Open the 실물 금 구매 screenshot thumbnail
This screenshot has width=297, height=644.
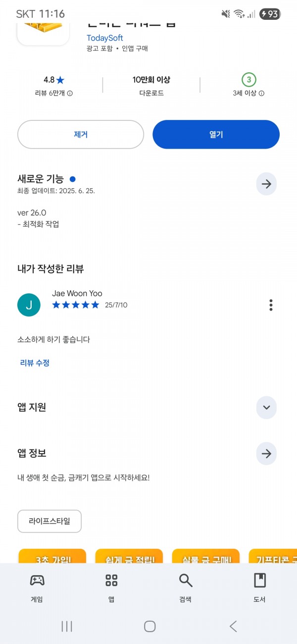[206, 556]
